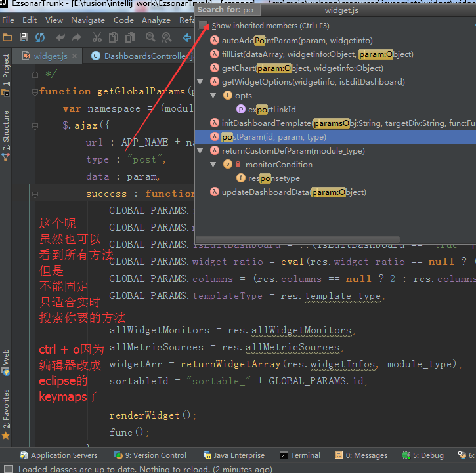
Task: Click the Undo arrow icon
Action: pos(60,37)
